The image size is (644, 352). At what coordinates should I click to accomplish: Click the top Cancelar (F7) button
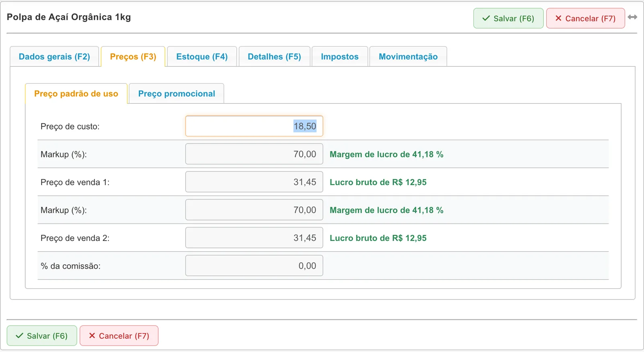click(586, 19)
